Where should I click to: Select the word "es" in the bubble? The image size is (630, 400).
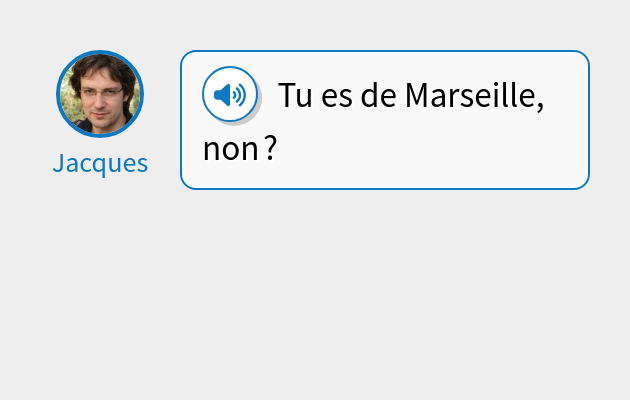pos(337,96)
